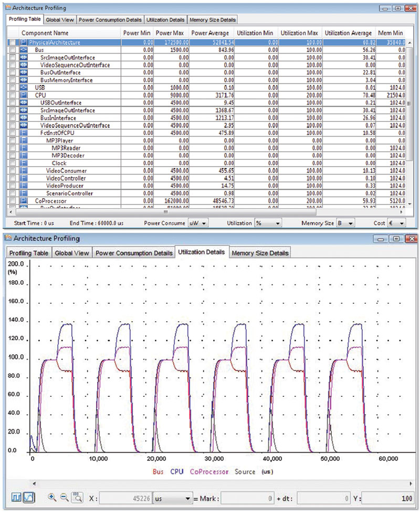Enable the CPU row checkbox
This screenshot has width=420, height=513.
[x=12, y=95]
